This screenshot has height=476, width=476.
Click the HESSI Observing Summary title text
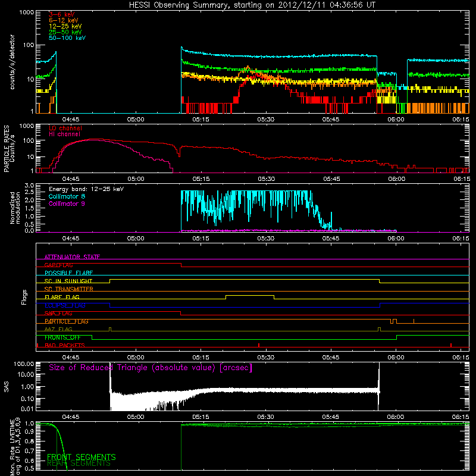point(252,5)
